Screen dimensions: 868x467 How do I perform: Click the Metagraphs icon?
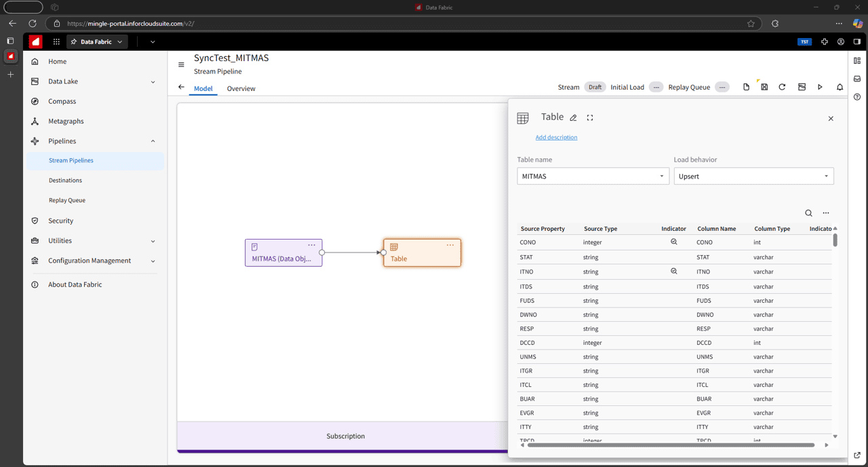(x=35, y=121)
